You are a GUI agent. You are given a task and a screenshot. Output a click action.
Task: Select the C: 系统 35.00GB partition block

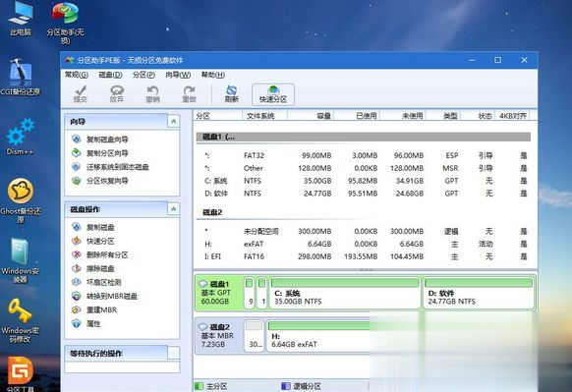(x=345, y=293)
